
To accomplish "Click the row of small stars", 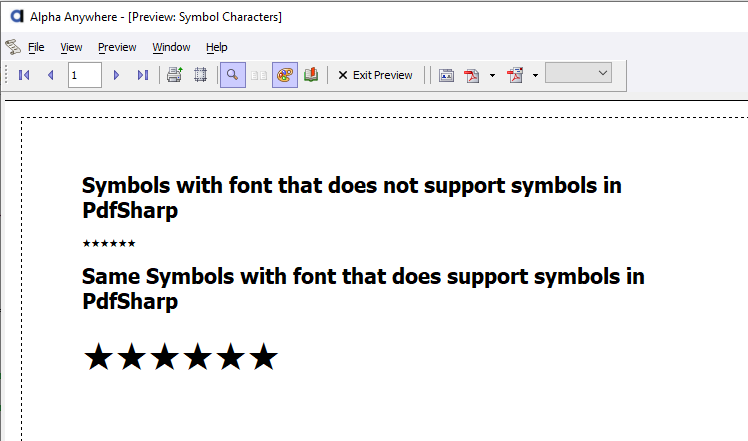I will pyautogui.click(x=109, y=243).
